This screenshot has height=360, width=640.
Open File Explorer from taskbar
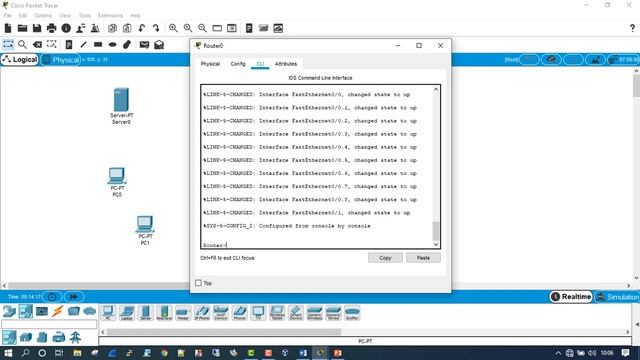[77, 353]
